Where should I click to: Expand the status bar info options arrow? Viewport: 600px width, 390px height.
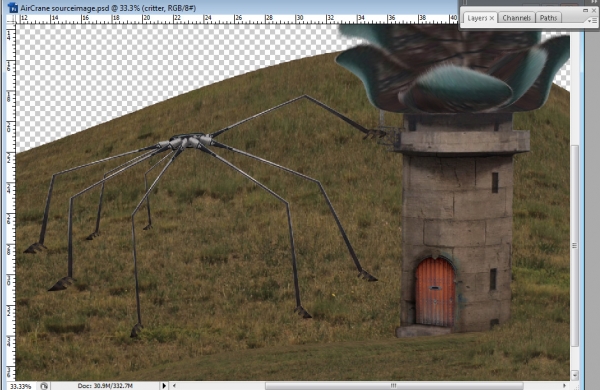coord(165,386)
